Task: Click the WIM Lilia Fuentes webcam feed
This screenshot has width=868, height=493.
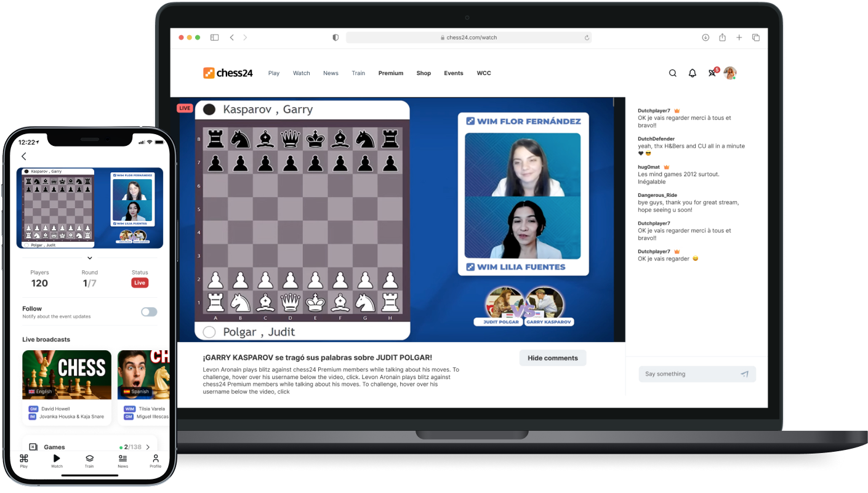Action: tap(523, 228)
